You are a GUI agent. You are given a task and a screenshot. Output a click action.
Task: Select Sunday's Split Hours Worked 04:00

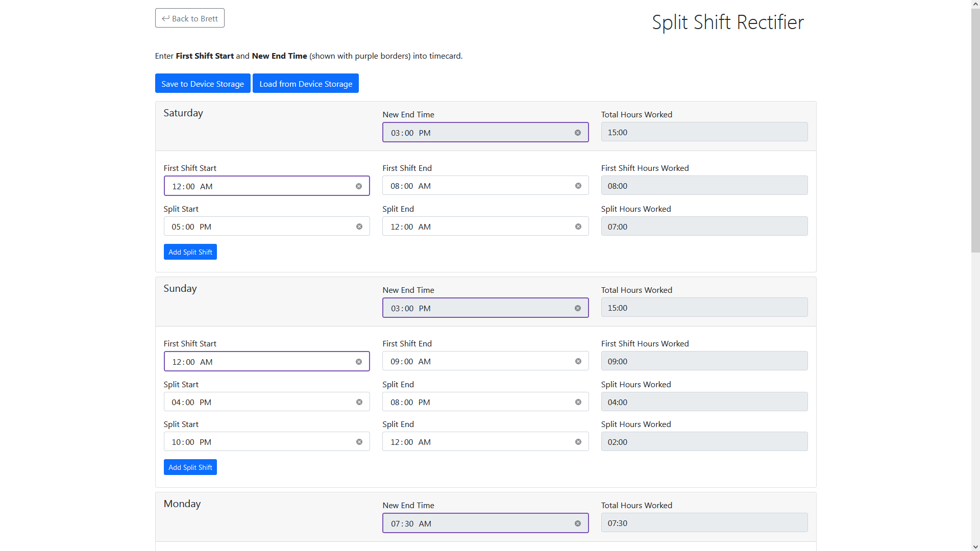click(x=704, y=402)
